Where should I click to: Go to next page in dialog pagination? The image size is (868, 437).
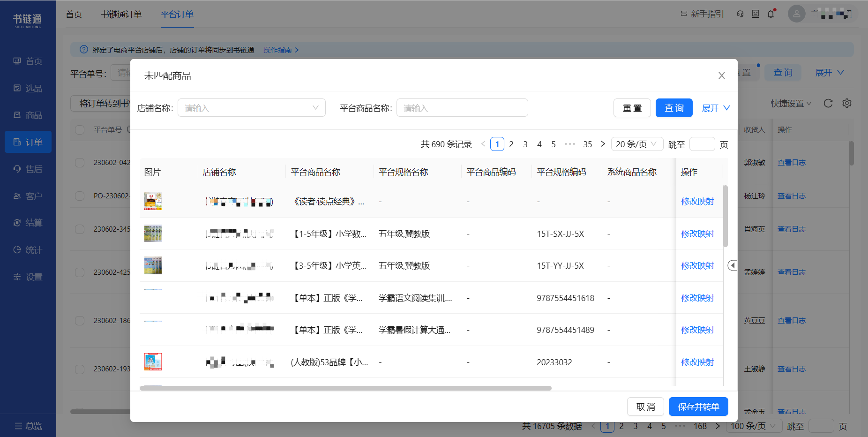click(603, 144)
